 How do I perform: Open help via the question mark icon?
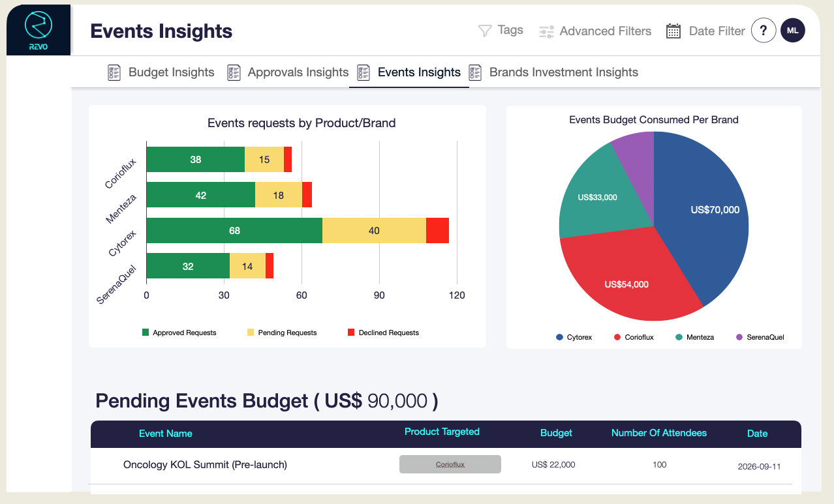point(763,31)
